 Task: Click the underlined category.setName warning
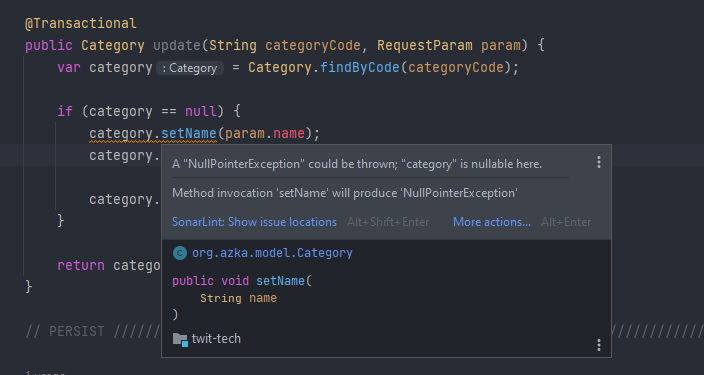coord(153,134)
